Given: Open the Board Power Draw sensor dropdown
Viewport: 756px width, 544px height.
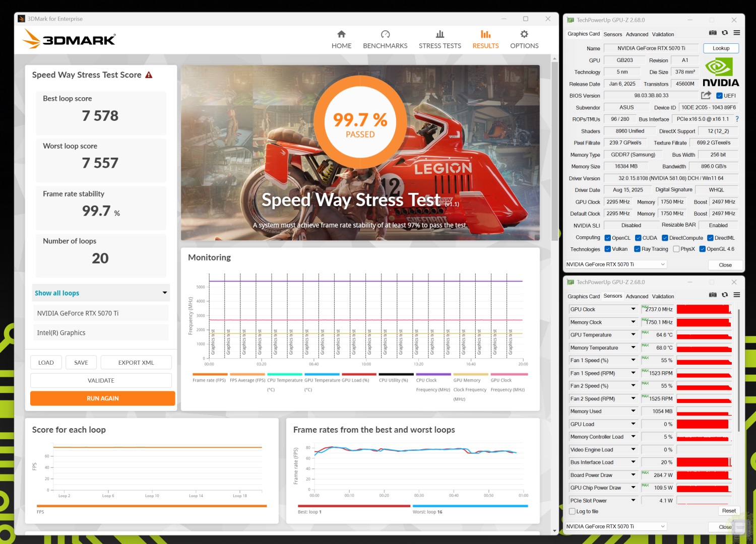Looking at the screenshot, I should [633, 475].
